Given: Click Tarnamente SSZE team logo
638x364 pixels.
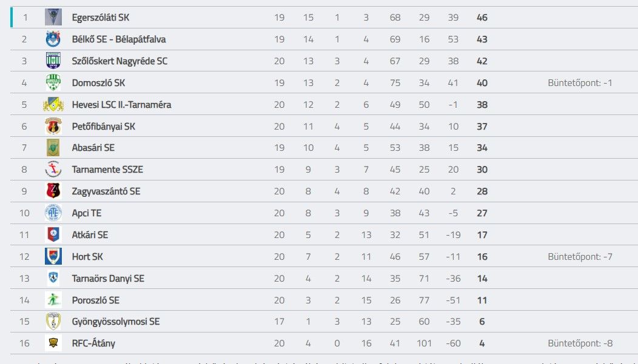Looking at the screenshot, I should pyautogui.click(x=53, y=170).
